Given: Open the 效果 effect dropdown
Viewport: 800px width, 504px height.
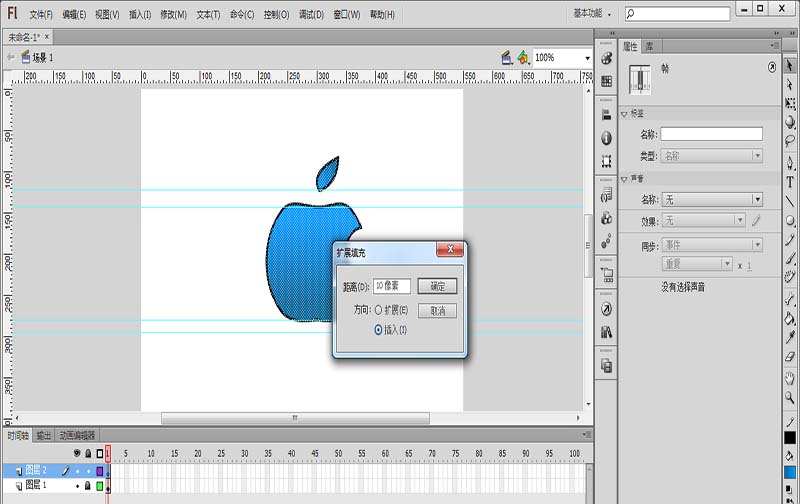Looking at the screenshot, I should (x=703, y=220).
